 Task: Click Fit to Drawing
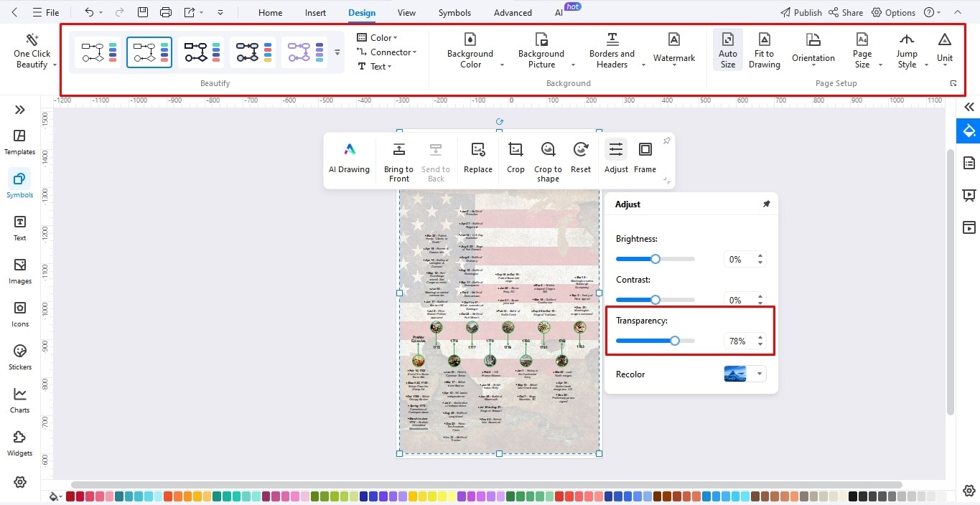(765, 50)
